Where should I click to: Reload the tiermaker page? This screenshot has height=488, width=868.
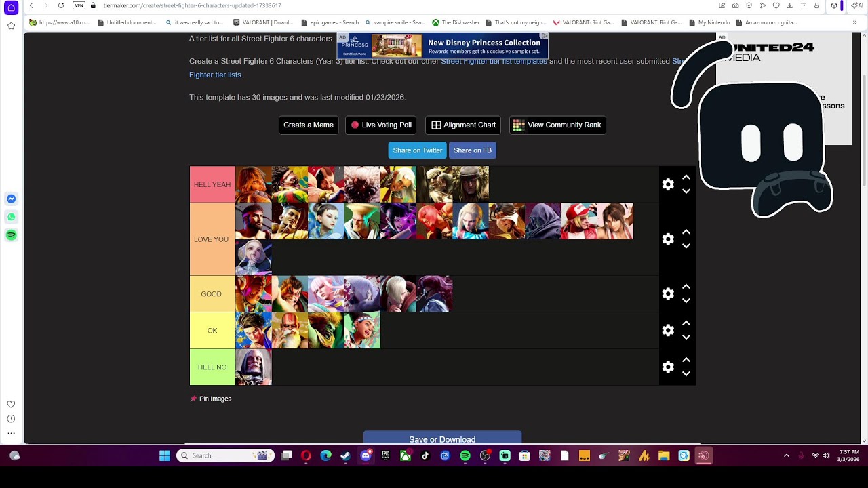click(61, 5)
